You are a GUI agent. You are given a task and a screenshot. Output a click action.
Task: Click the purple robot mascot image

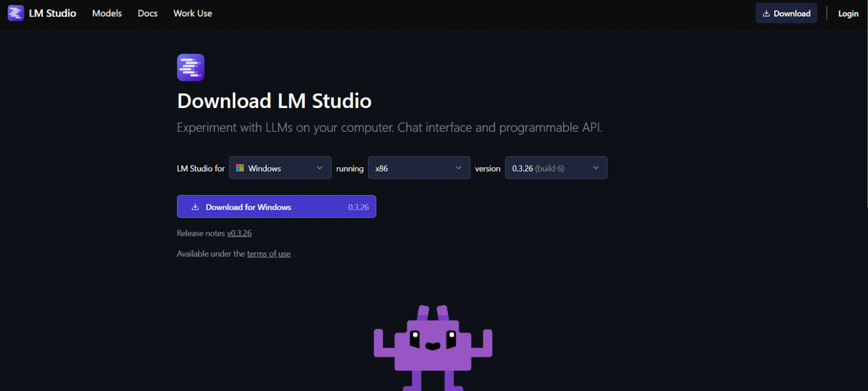pyautogui.click(x=433, y=348)
